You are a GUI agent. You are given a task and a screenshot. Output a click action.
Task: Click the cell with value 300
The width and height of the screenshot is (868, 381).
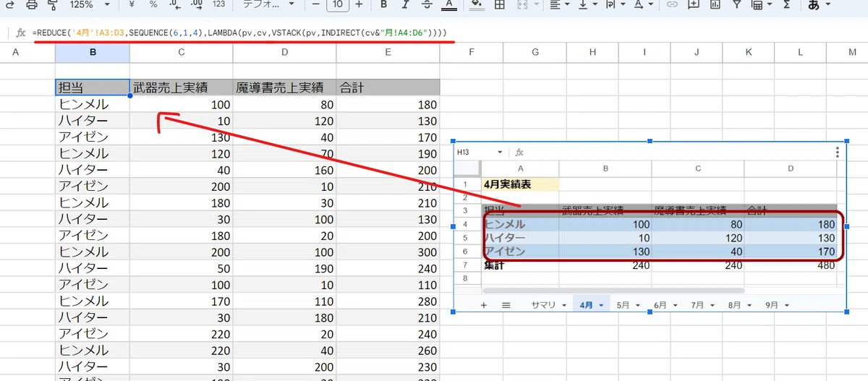click(388, 252)
